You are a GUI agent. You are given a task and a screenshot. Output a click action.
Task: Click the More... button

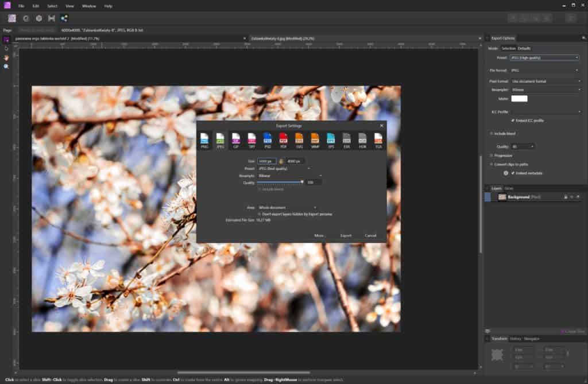click(x=320, y=235)
